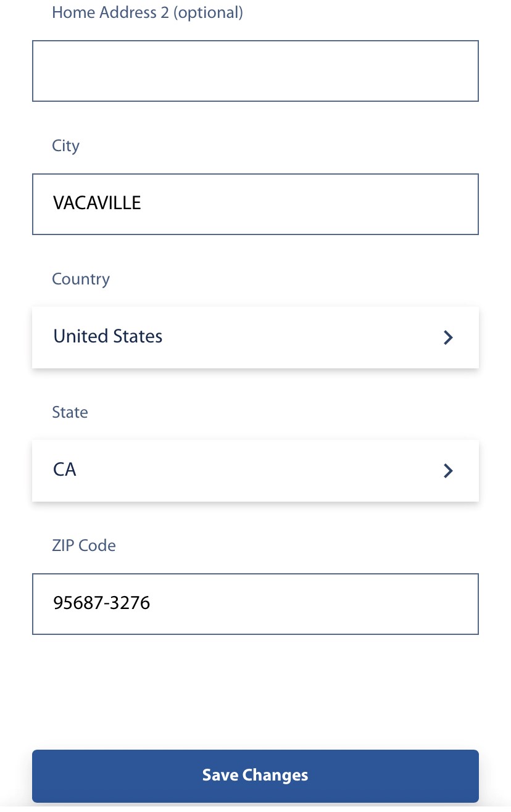Click inside the City field
The height and width of the screenshot is (812, 511).
(x=255, y=204)
